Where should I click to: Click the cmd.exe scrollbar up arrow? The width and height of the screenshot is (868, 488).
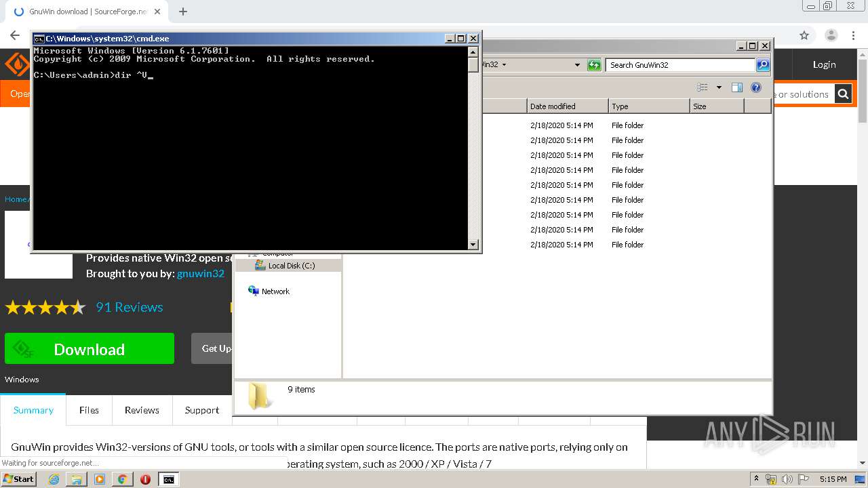coord(473,52)
